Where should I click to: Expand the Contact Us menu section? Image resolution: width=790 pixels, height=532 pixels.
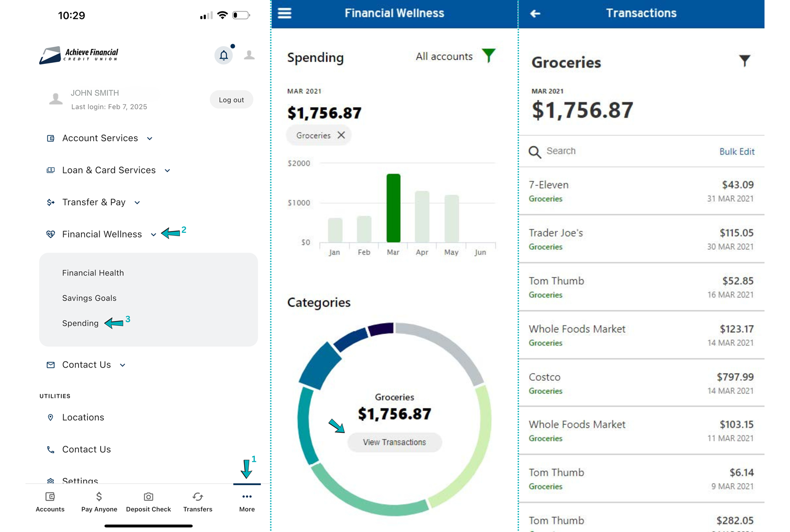point(122,365)
